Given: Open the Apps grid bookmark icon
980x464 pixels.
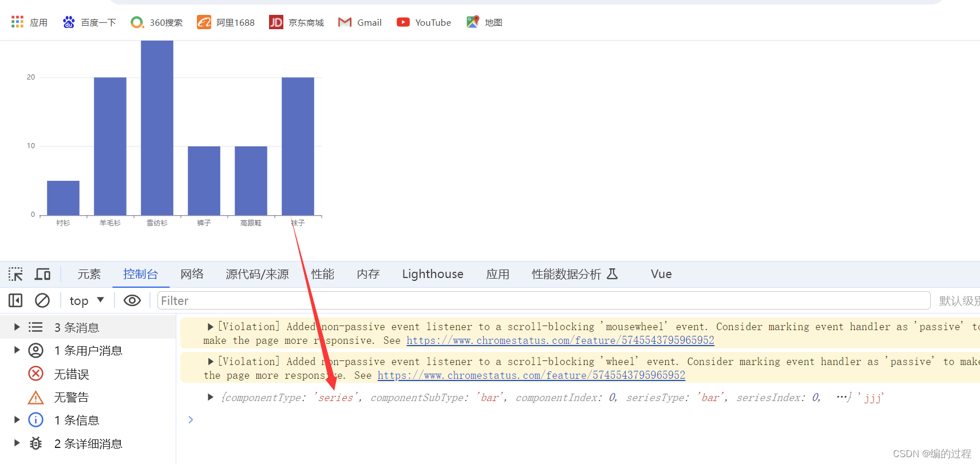Looking at the screenshot, I should (x=17, y=22).
